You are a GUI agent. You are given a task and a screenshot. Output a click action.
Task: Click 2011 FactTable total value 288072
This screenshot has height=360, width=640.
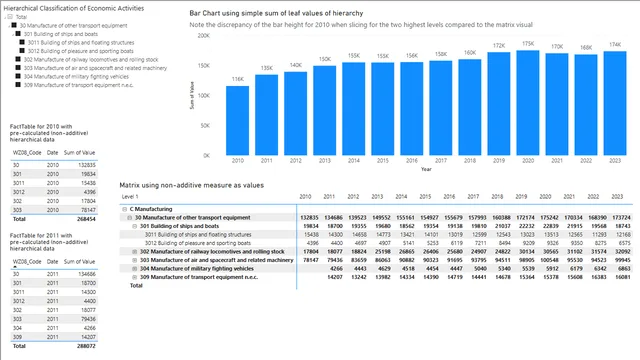[x=86, y=346]
